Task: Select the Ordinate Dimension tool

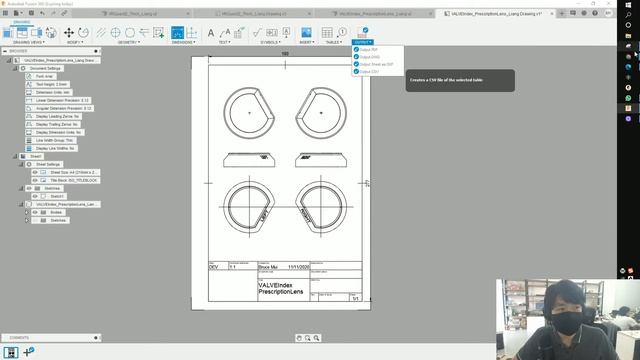Action: 191,33
